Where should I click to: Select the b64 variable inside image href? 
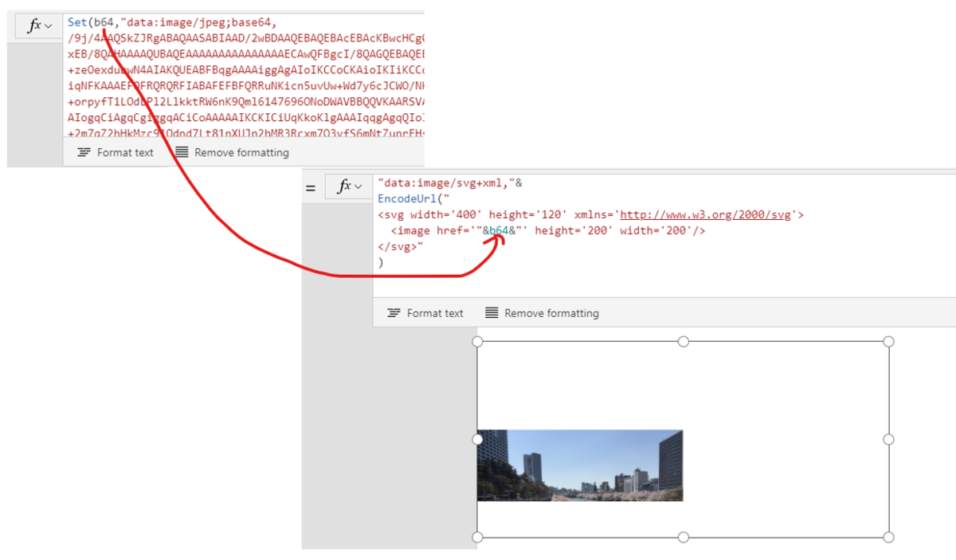pyautogui.click(x=499, y=230)
